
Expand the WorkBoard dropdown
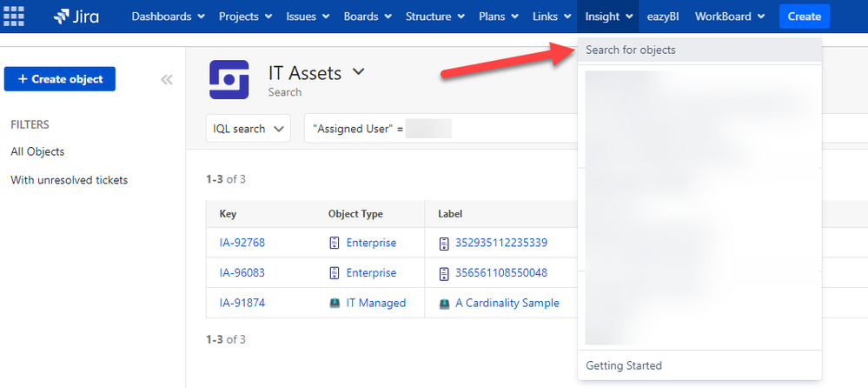[x=730, y=17]
